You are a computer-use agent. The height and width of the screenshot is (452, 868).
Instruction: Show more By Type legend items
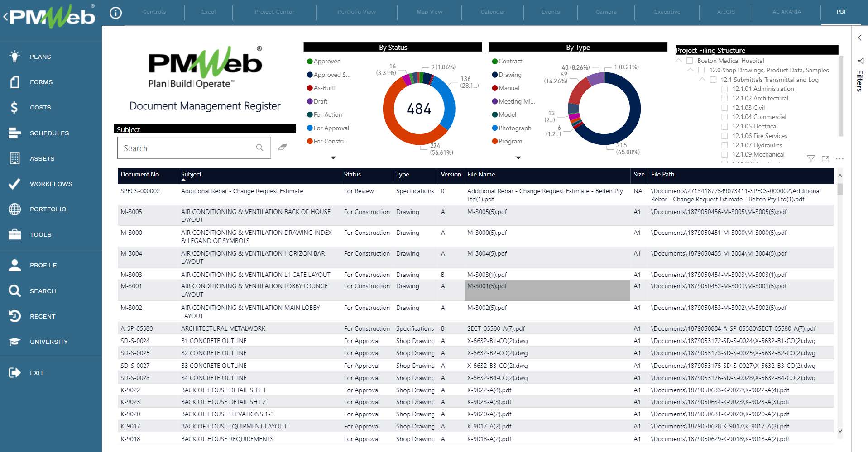click(518, 158)
